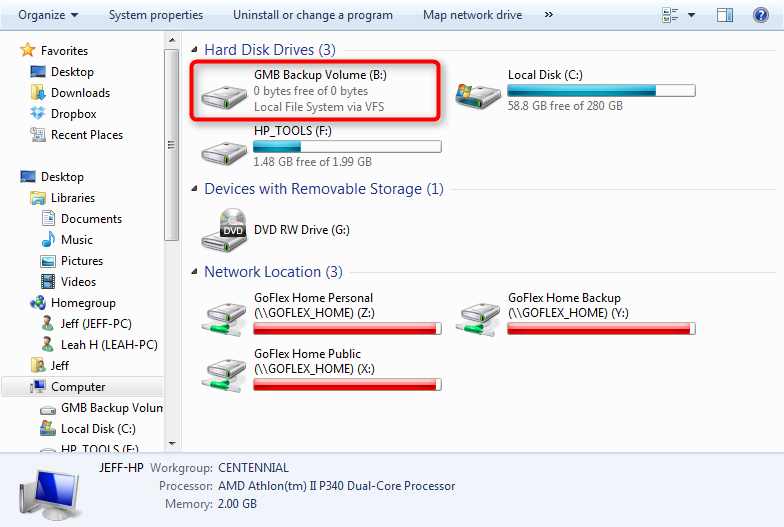Click the Change your view icon
The width and height of the screenshot is (784, 527).
click(670, 15)
